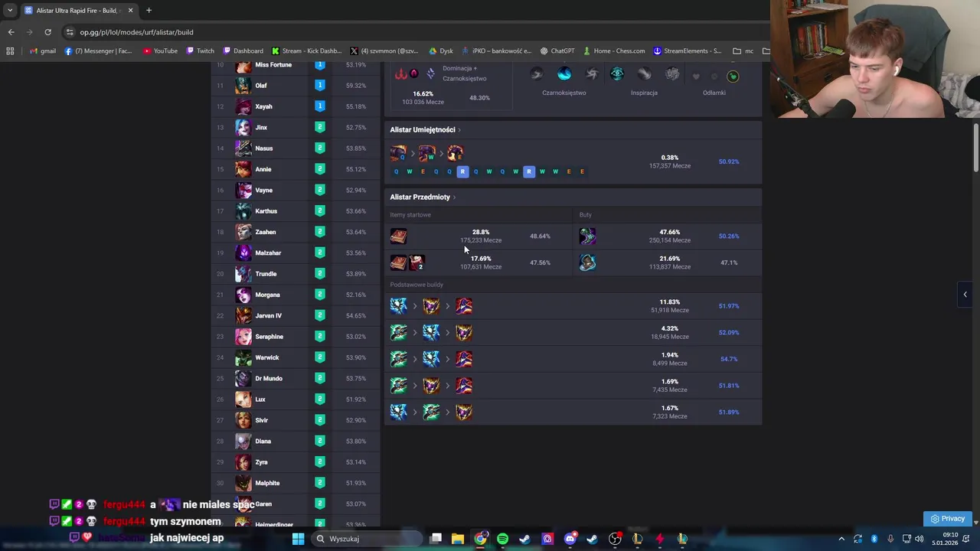The height and width of the screenshot is (551, 980).
Task: Click Nasus champion portrait icon
Action: pyautogui.click(x=243, y=148)
